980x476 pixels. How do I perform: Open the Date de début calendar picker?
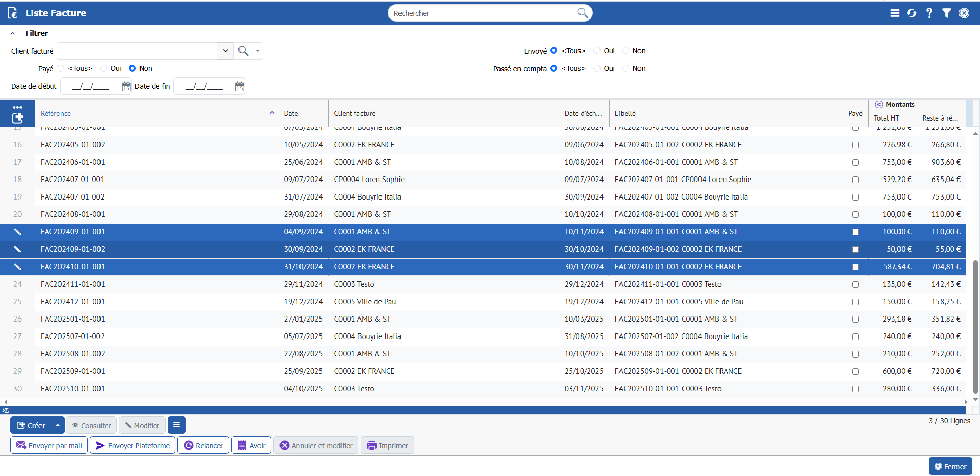coord(126,87)
